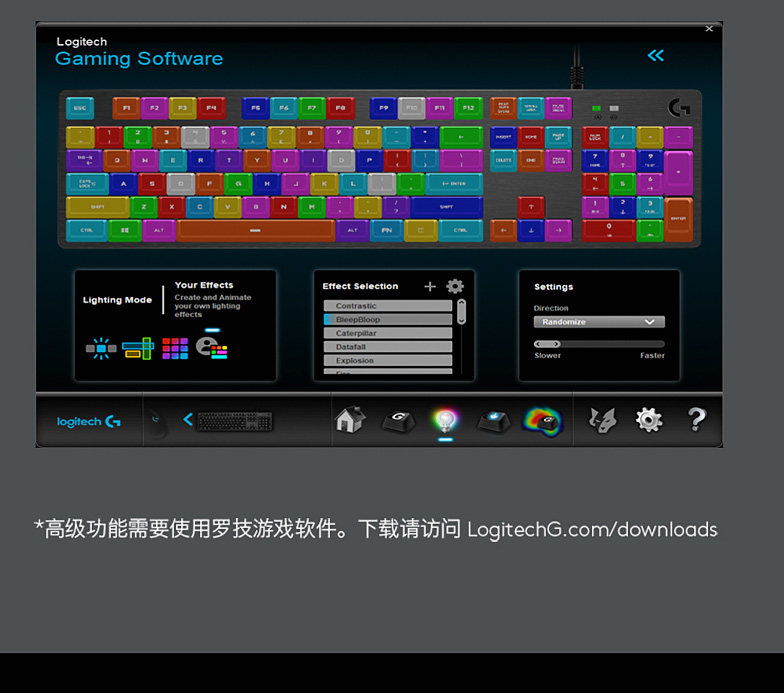This screenshot has width=784, height=693.
Task: Select the Datafall effect
Action: point(388,346)
